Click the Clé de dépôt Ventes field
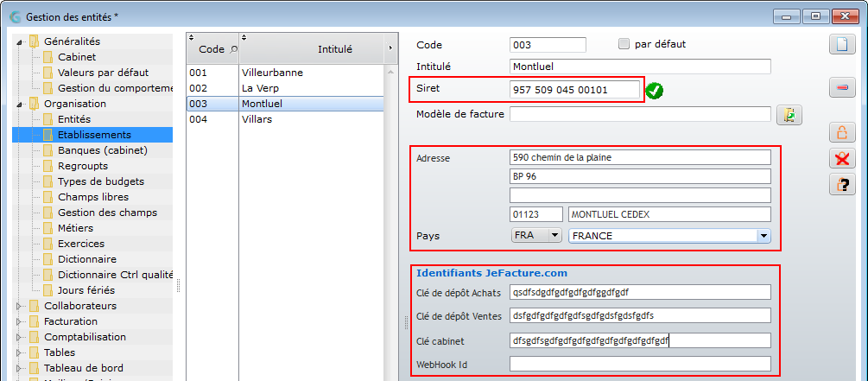The image size is (868, 381). 640,315
